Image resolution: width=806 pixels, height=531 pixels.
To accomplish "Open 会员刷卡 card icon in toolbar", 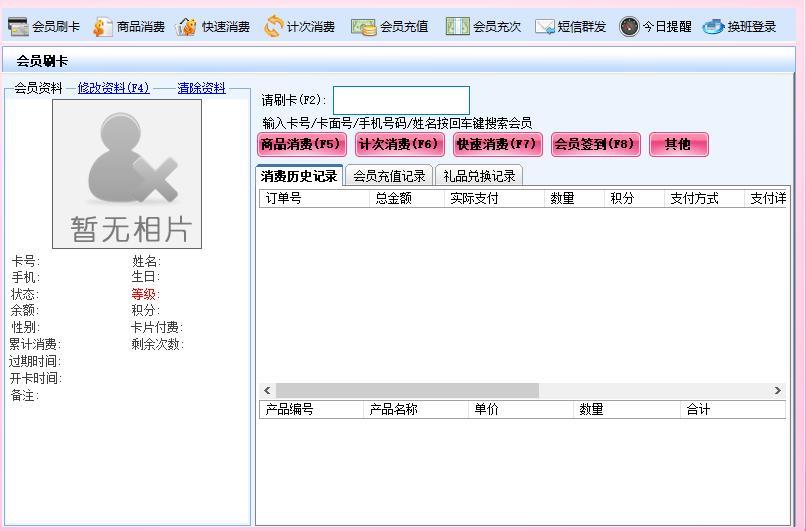I will click(x=19, y=26).
